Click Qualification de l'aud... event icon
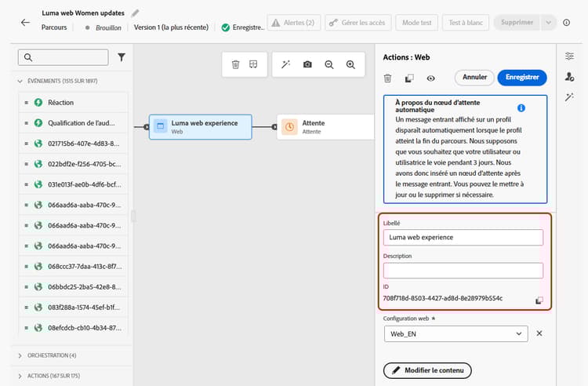The image size is (588, 386). pos(38,123)
